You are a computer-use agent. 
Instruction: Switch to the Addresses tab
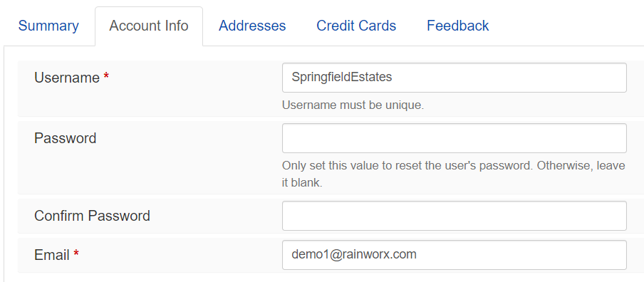coord(252,26)
